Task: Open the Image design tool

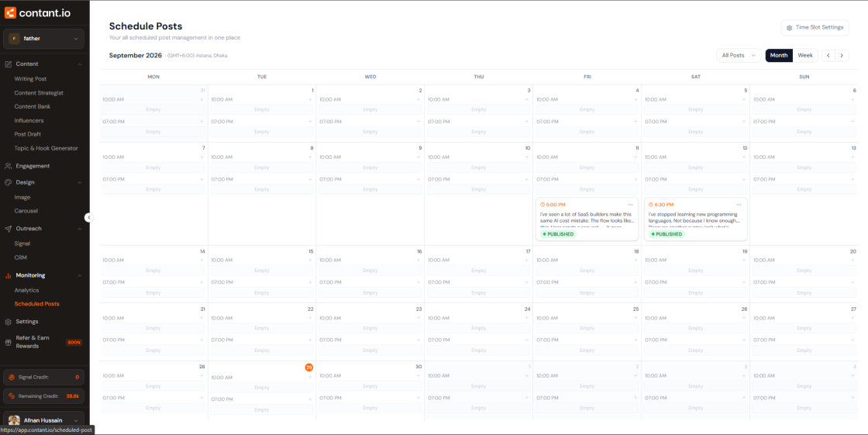Action: click(x=22, y=197)
